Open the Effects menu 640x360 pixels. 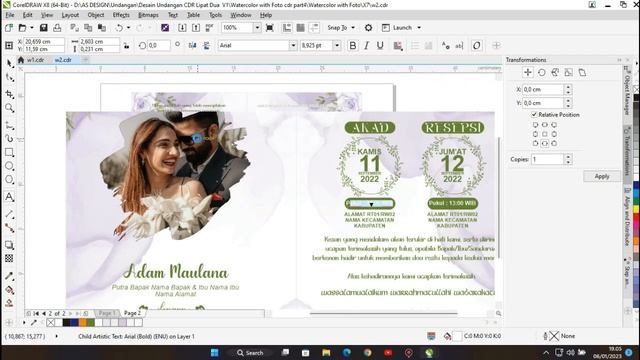pos(121,15)
